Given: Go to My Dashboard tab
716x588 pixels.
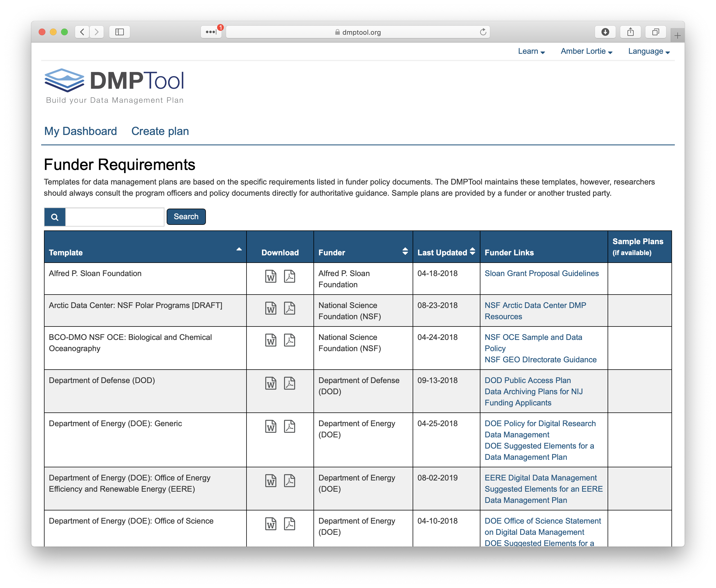Looking at the screenshot, I should [x=81, y=131].
